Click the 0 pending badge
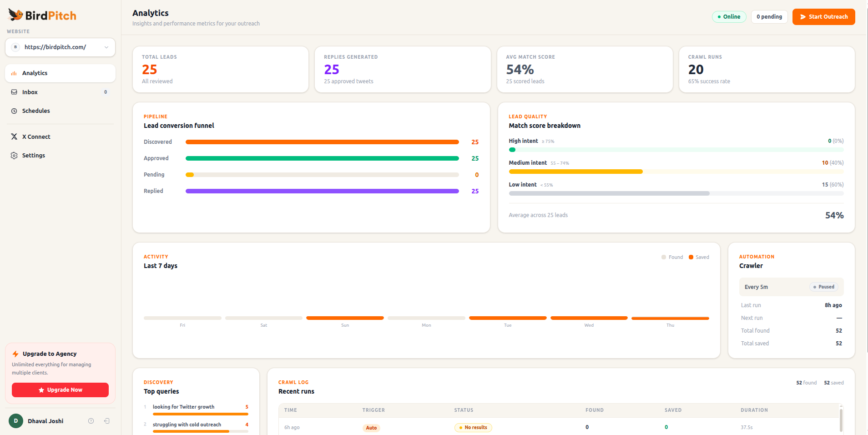 [769, 17]
